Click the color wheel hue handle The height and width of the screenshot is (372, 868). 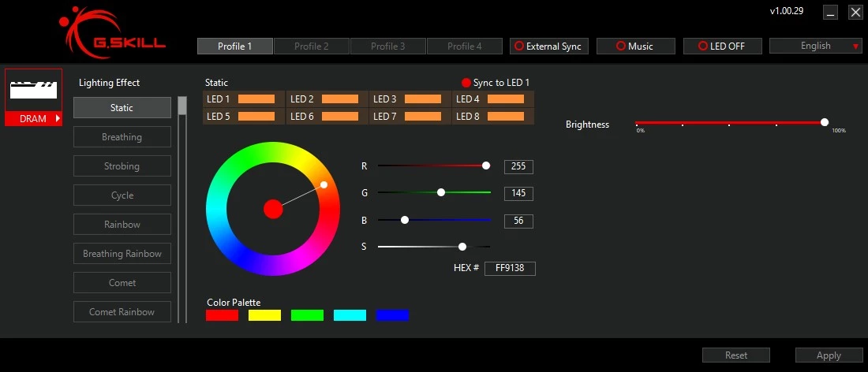[324, 184]
